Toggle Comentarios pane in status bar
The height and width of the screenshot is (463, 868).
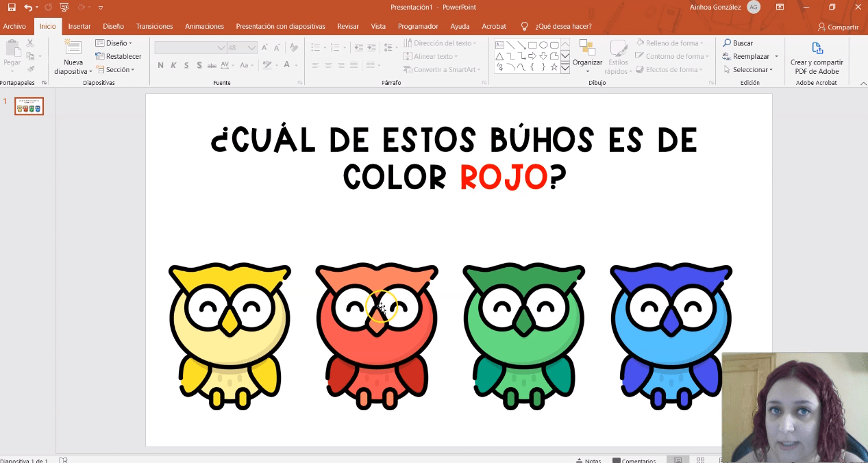coord(634,460)
